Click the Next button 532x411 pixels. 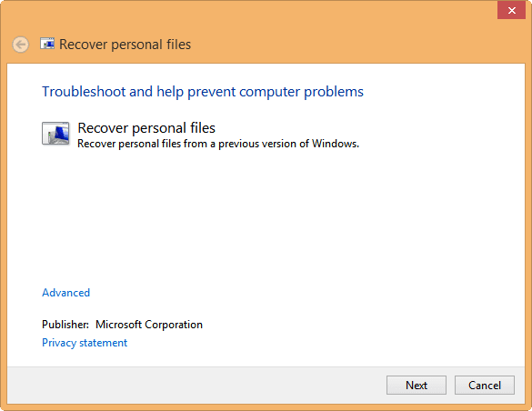pyautogui.click(x=417, y=386)
